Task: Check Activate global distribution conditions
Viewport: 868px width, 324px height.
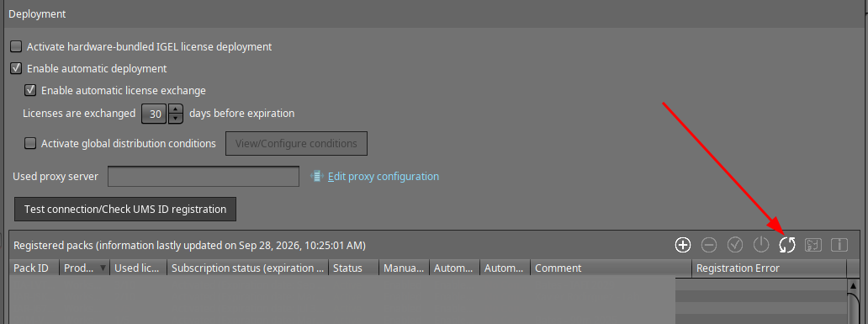Action: coord(30,143)
